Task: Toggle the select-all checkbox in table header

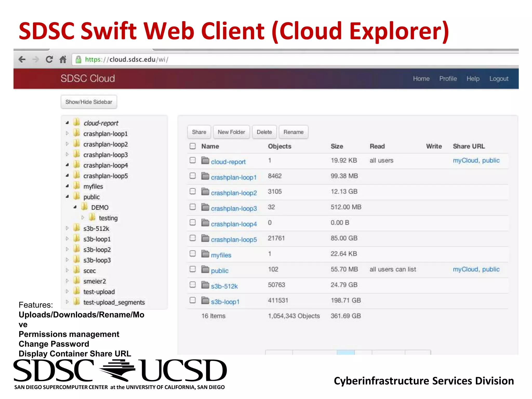Action: click(x=192, y=146)
